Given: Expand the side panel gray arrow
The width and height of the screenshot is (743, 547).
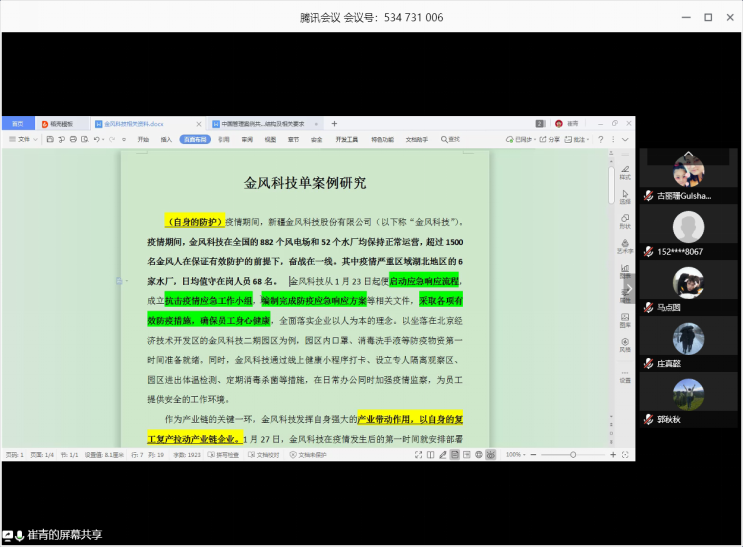Looking at the screenshot, I should [x=629, y=289].
